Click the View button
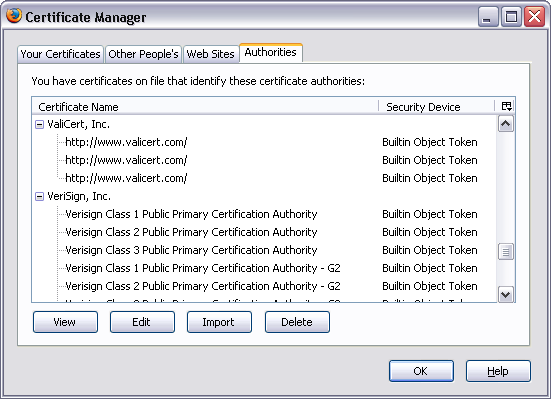The image size is (551, 399). click(x=65, y=322)
